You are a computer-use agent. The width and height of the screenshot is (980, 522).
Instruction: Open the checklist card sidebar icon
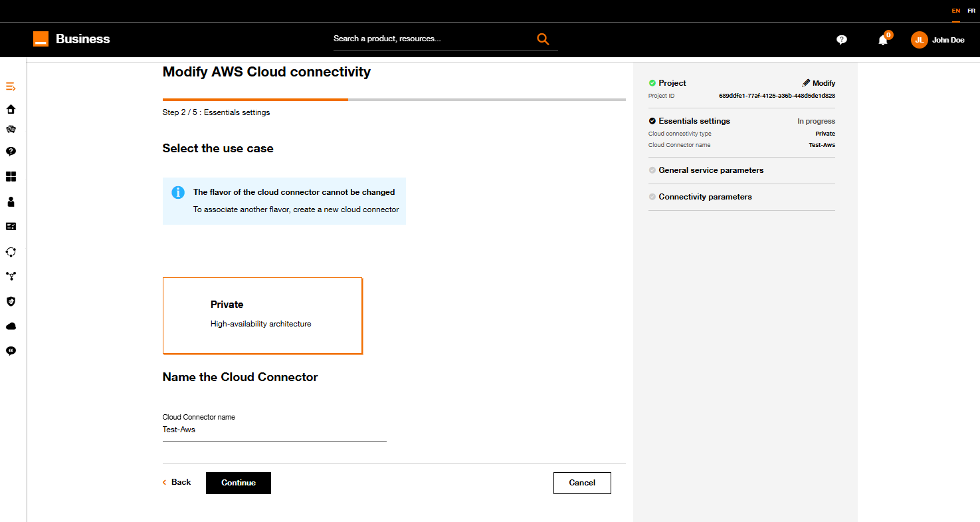[11, 226]
